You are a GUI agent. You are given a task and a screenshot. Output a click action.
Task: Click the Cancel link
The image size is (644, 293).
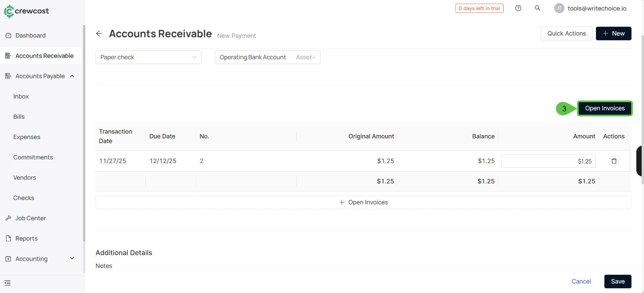581,281
